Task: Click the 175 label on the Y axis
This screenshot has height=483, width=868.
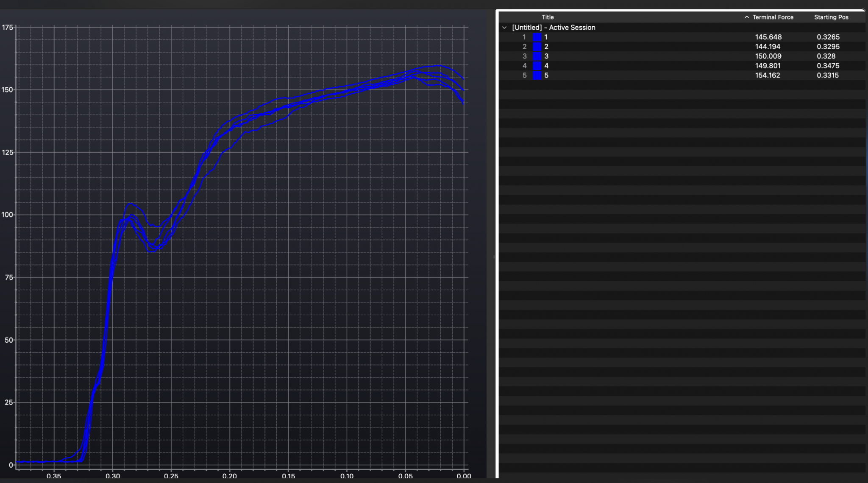Action: point(7,28)
